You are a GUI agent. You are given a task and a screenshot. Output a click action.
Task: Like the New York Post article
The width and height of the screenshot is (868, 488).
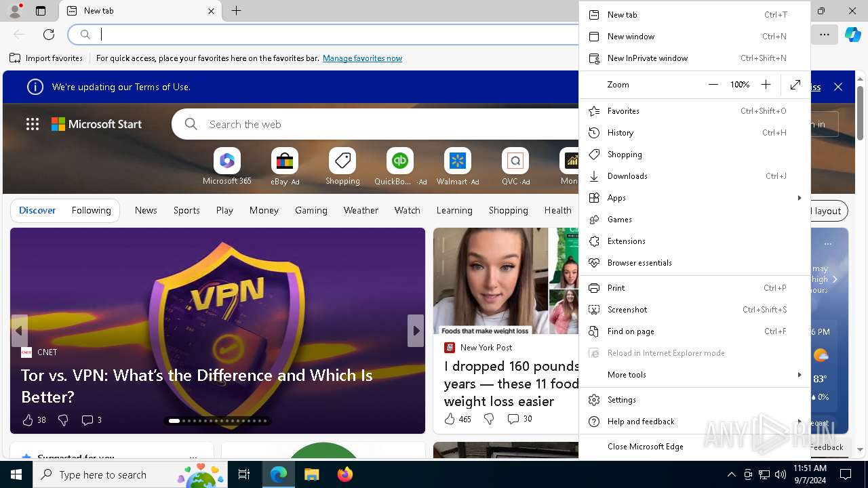458,419
